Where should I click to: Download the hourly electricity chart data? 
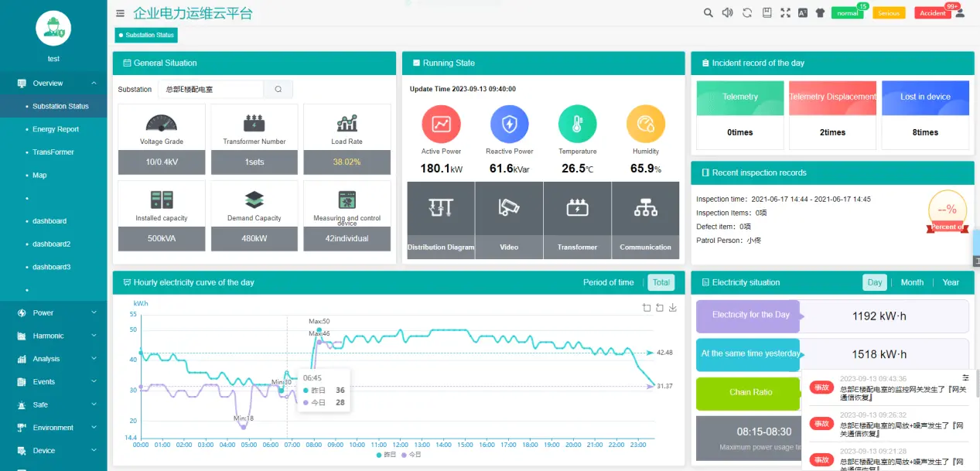point(672,307)
